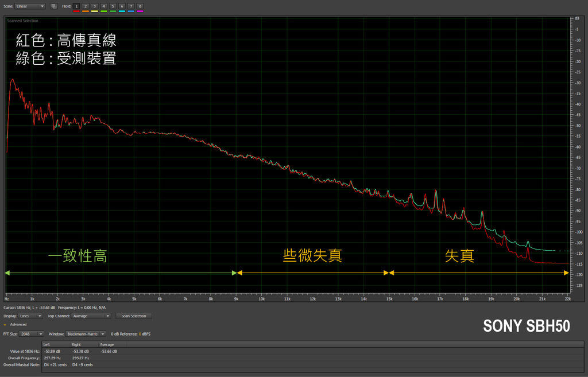Enable Hold button 7
The image size is (588, 377).
(131, 6)
